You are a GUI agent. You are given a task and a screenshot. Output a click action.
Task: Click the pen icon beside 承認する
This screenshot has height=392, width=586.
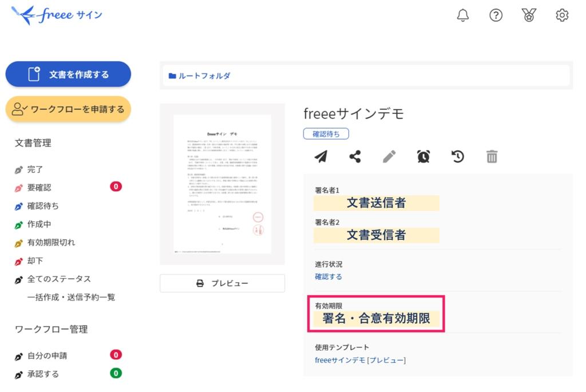click(18, 375)
